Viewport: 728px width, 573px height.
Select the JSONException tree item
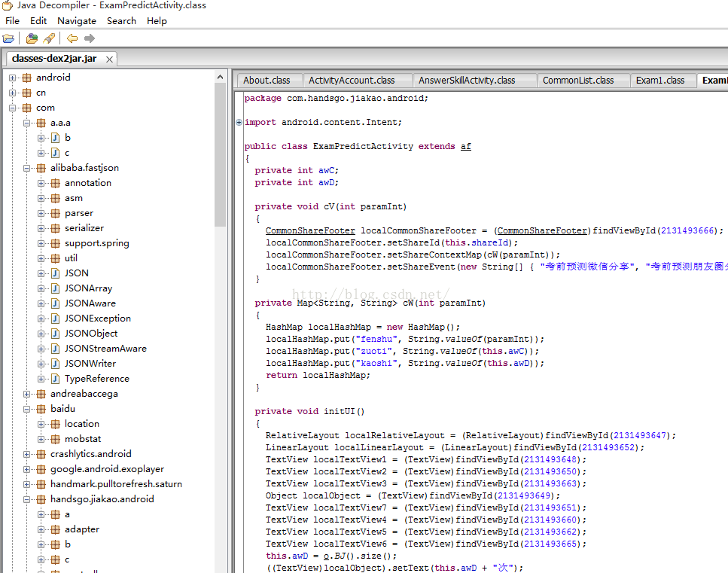pos(98,319)
